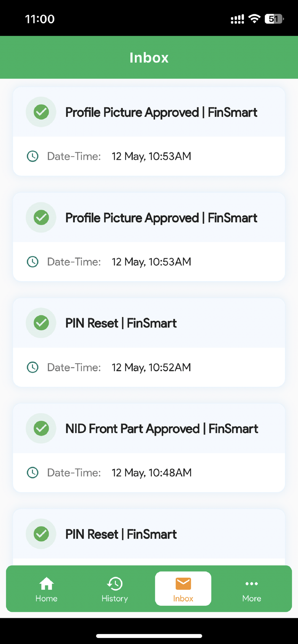Image resolution: width=298 pixels, height=644 pixels.
Task: Tap the 12 May, 10:48AM date-time row
Action: [149, 472]
